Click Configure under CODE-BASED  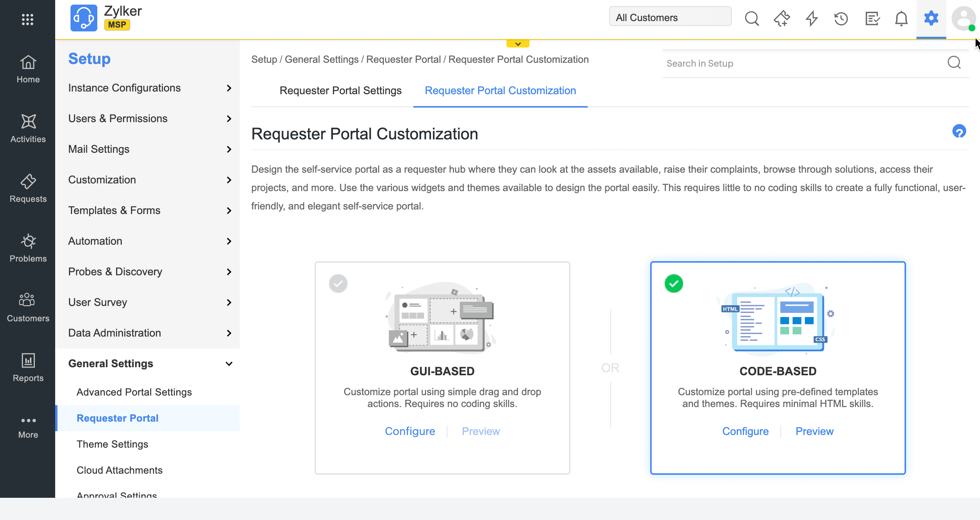745,431
